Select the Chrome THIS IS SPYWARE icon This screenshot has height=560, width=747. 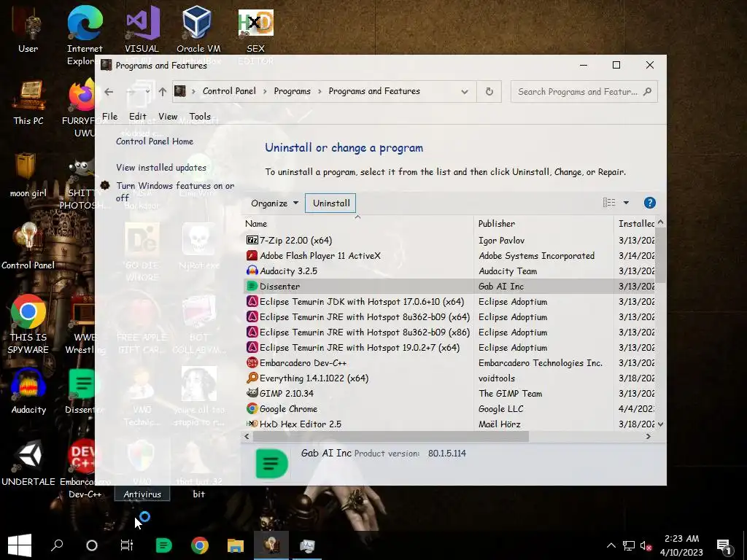click(x=28, y=324)
